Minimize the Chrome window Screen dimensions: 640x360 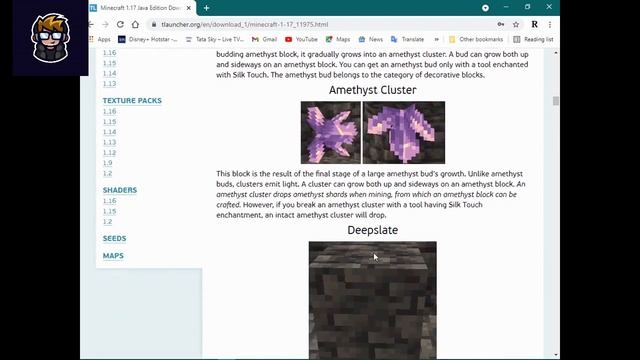[x=506, y=7]
